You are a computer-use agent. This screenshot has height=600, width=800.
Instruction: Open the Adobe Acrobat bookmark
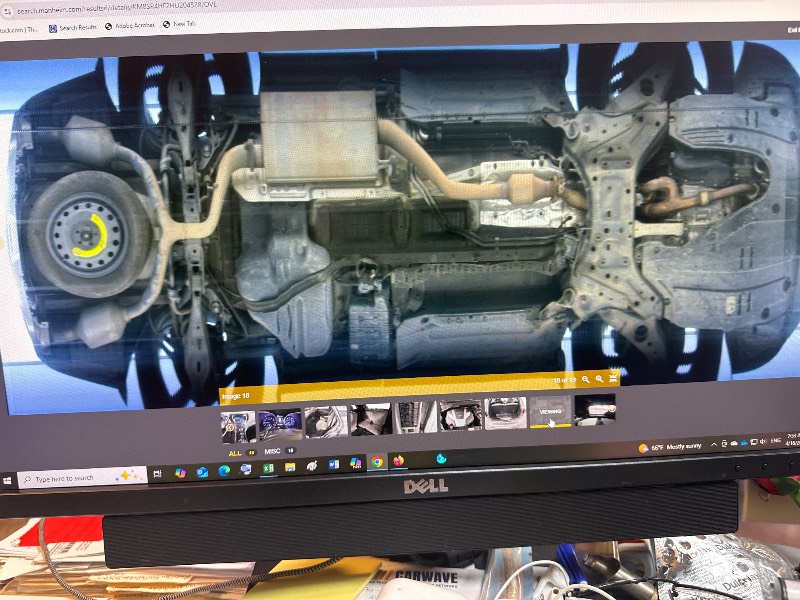tap(130, 26)
